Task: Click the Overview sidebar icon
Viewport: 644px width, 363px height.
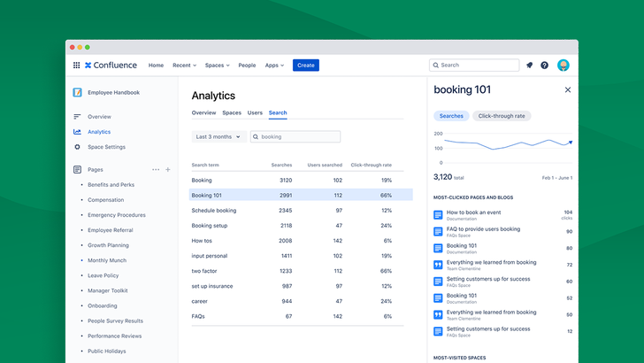Action: pos(77,117)
